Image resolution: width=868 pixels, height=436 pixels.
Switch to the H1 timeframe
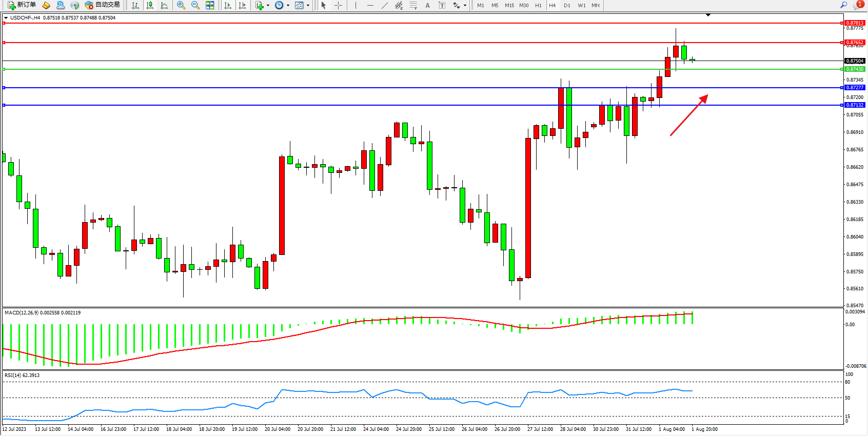[538, 5]
